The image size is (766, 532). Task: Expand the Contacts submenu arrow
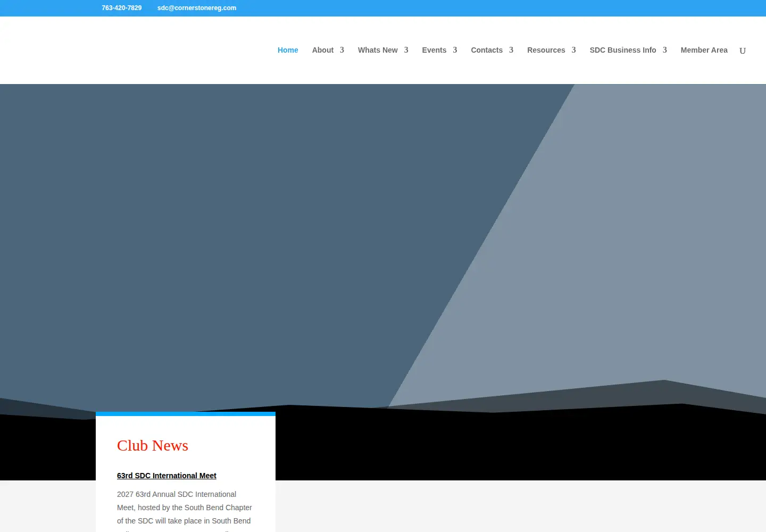511,50
